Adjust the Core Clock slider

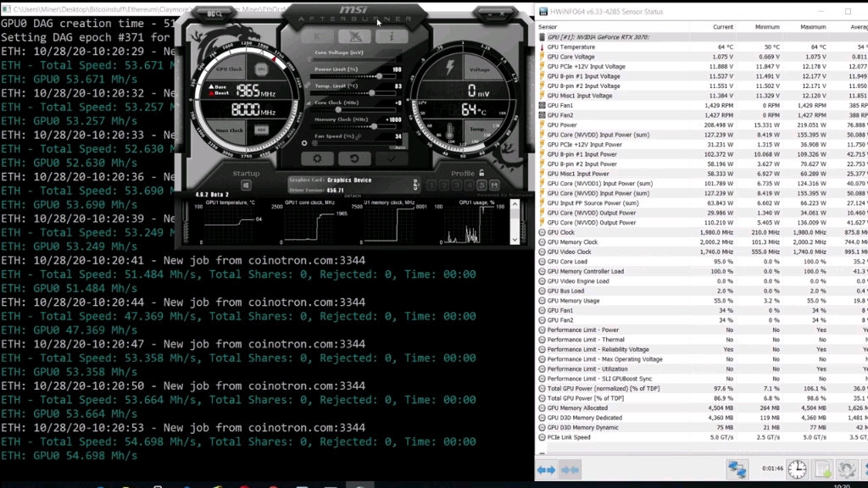click(x=354, y=110)
